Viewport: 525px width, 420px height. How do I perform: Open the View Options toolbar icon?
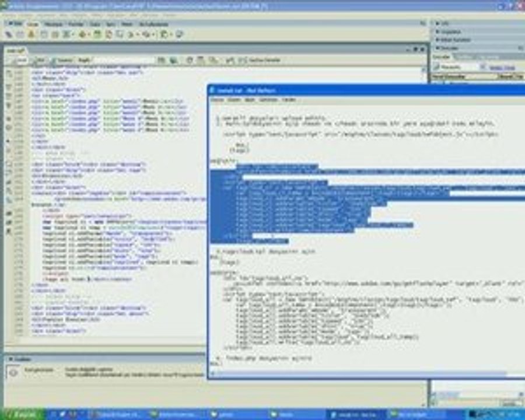(201, 60)
